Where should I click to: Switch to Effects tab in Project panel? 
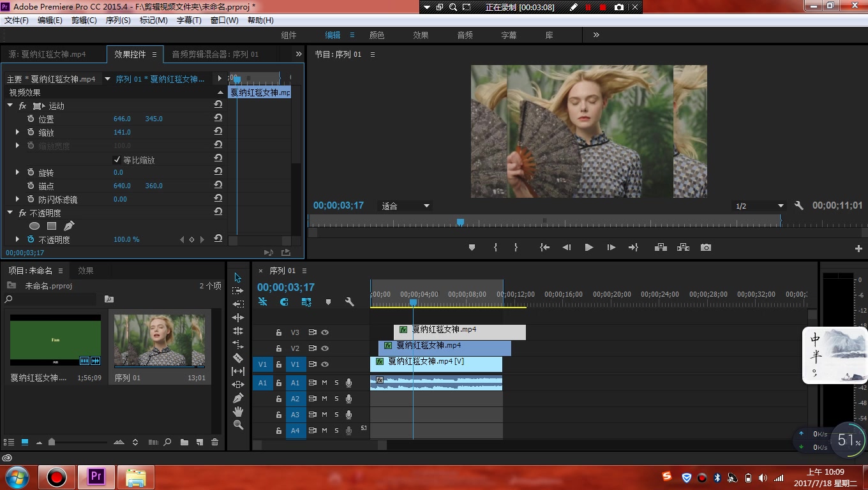(x=86, y=271)
